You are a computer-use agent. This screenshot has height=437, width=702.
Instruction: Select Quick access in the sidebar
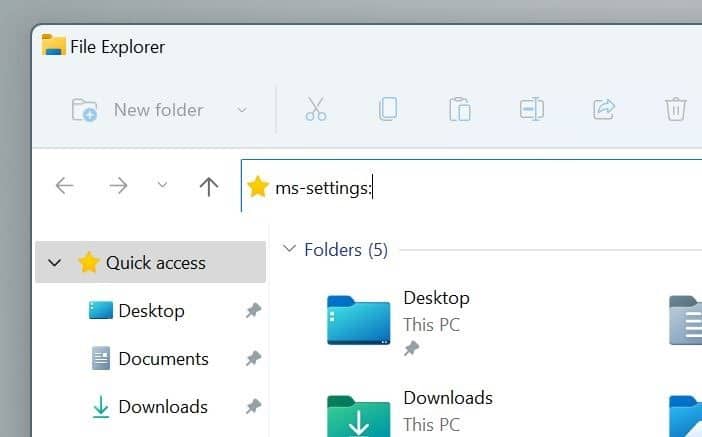coord(150,262)
